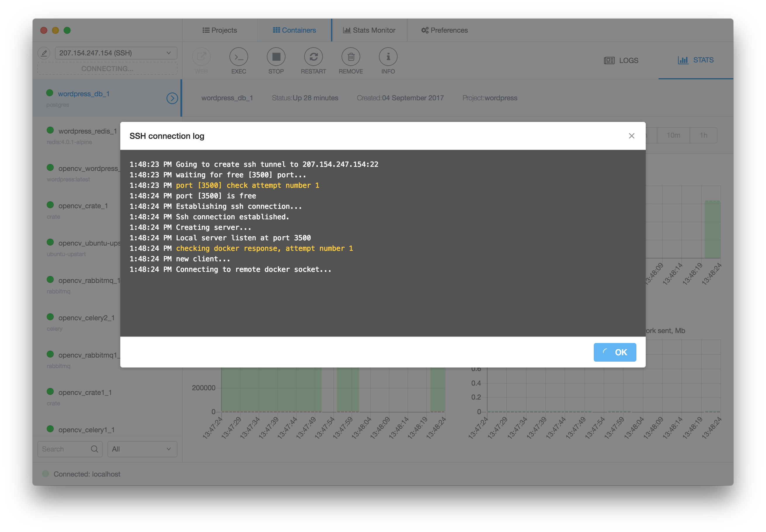The width and height of the screenshot is (766, 532).
Task: Click the RESTART container icon
Action: tap(313, 57)
